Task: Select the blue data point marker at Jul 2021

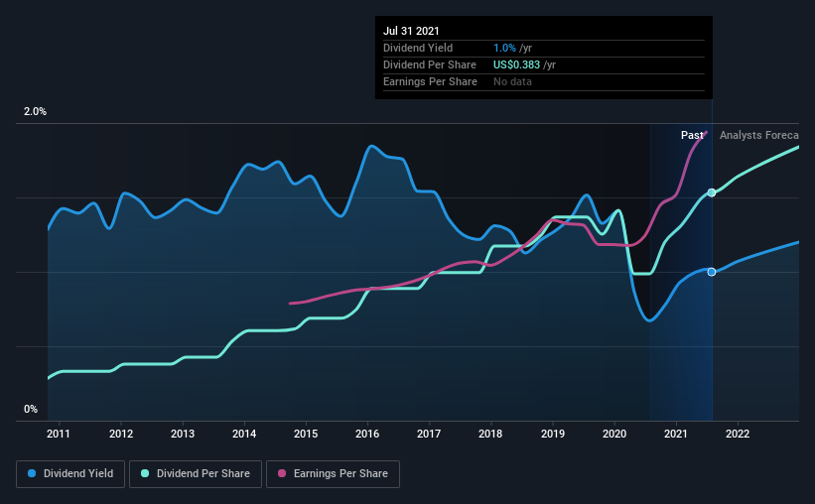Action: click(712, 272)
